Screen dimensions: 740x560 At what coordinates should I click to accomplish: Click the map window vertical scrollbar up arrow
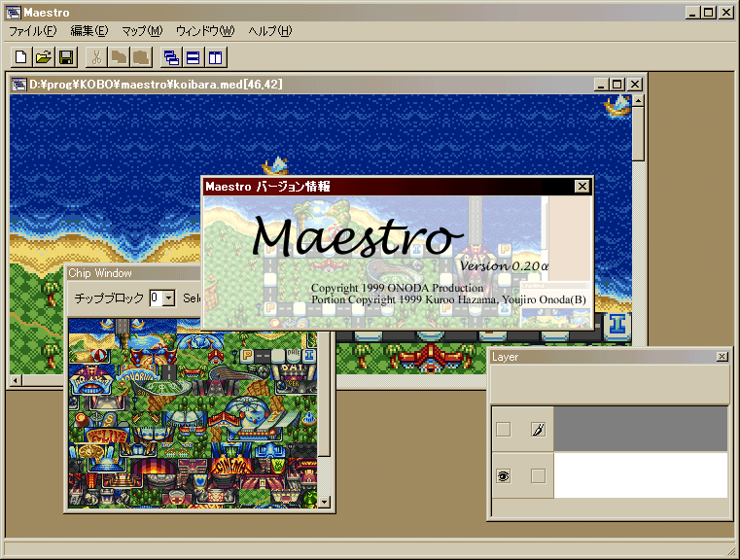(638, 100)
